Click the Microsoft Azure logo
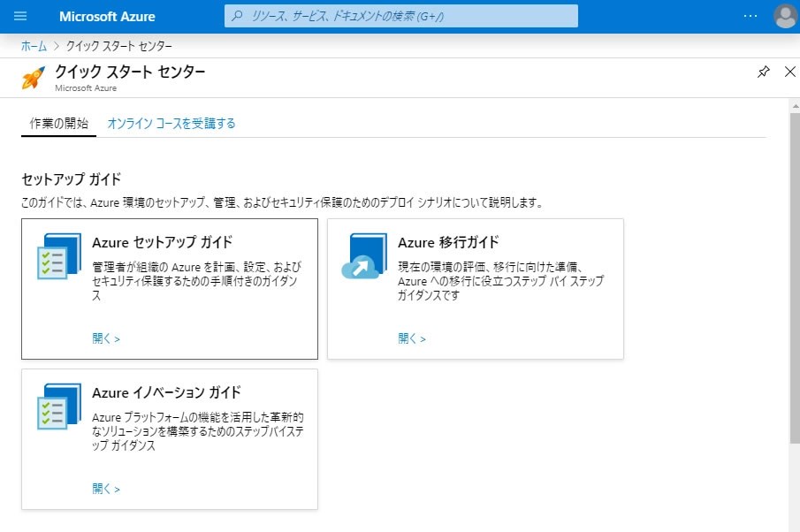 click(106, 15)
